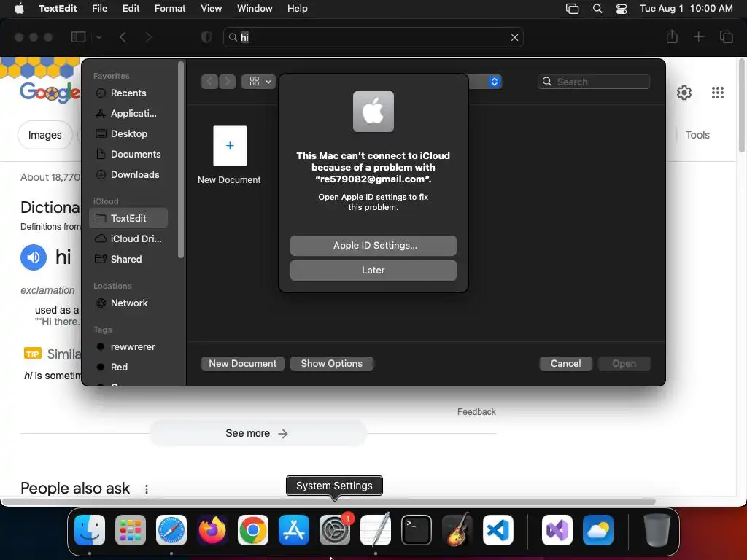Screen dimensions: 747x560
Task: Launch Visual Studio Code from the Dock
Action: 498,529
